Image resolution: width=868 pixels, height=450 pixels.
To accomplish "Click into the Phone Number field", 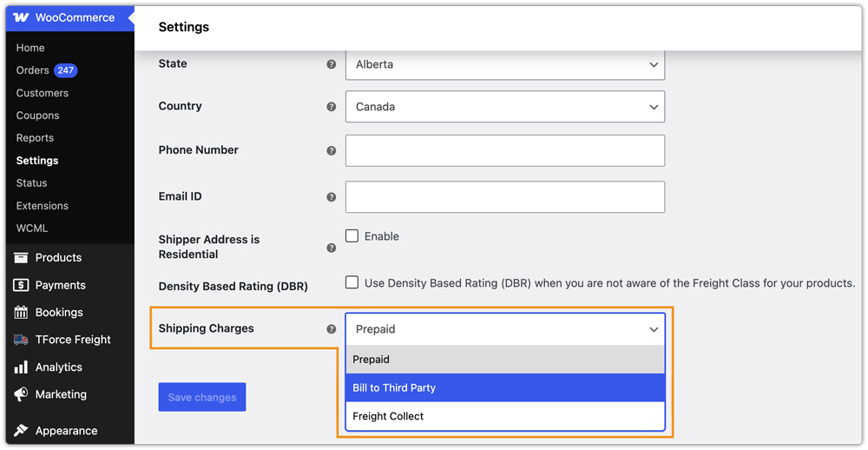I will [x=505, y=150].
